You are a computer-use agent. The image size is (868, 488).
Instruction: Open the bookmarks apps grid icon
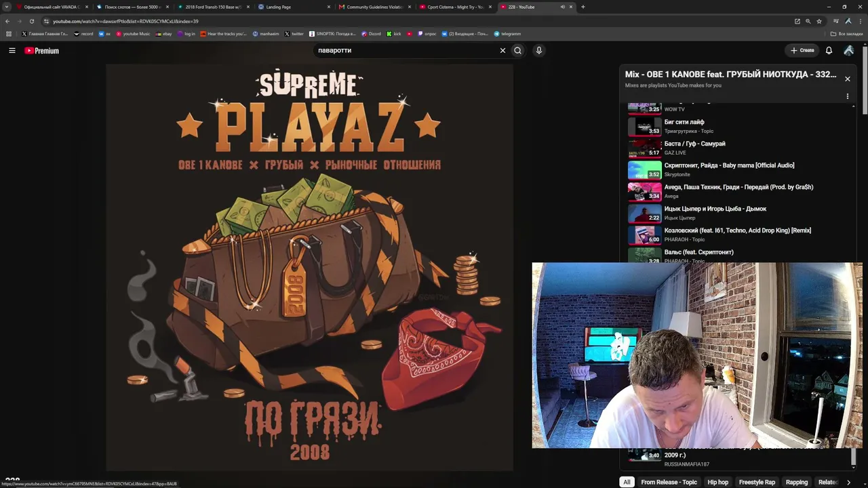click(8, 33)
